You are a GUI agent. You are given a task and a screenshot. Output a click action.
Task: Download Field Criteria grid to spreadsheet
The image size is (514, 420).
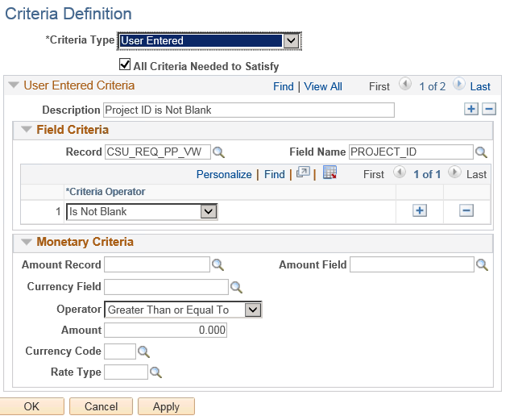[330, 173]
